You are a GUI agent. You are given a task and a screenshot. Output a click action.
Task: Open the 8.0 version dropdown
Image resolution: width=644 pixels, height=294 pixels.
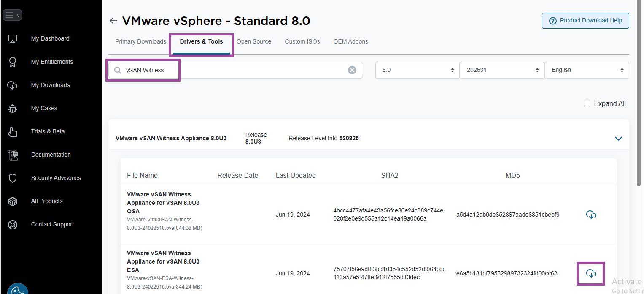[417, 70]
